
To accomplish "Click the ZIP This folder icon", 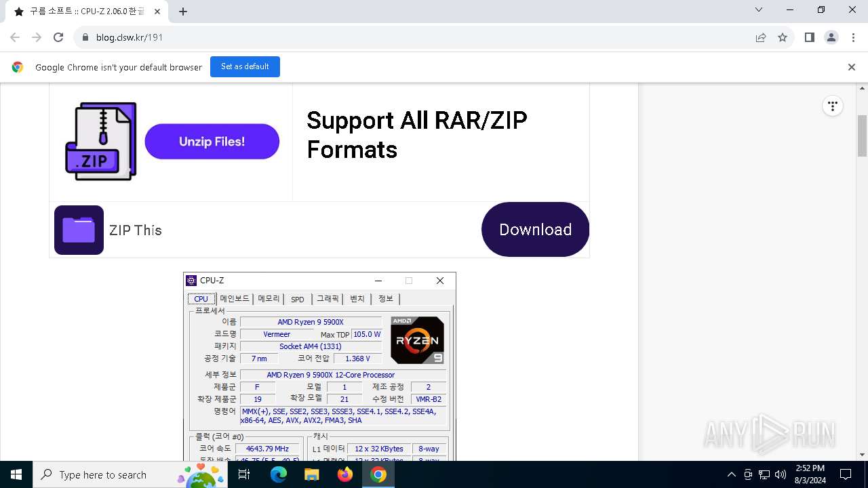I will [79, 230].
